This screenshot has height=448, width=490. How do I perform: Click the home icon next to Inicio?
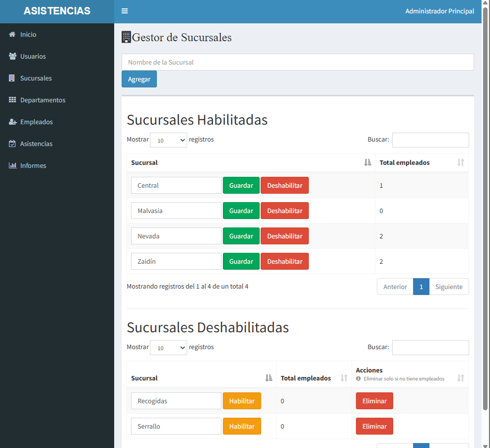(x=12, y=34)
